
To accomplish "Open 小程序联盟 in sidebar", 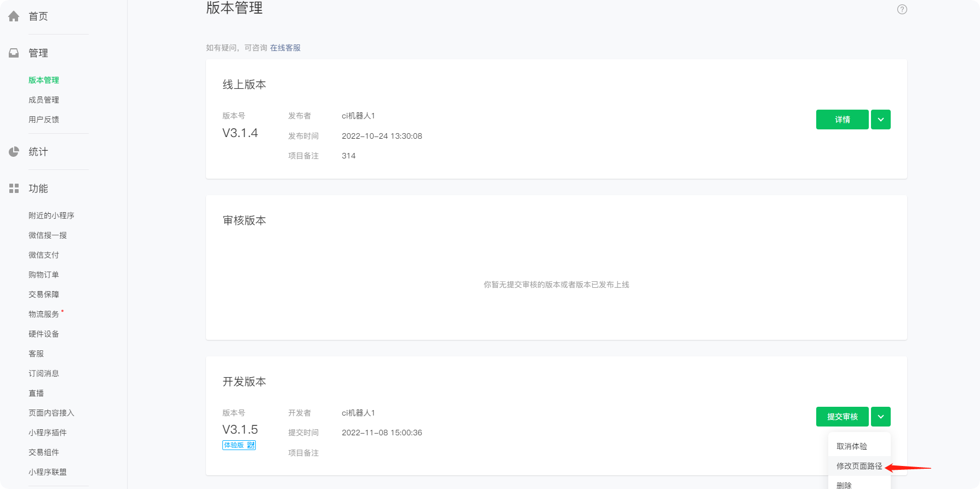I will point(48,472).
